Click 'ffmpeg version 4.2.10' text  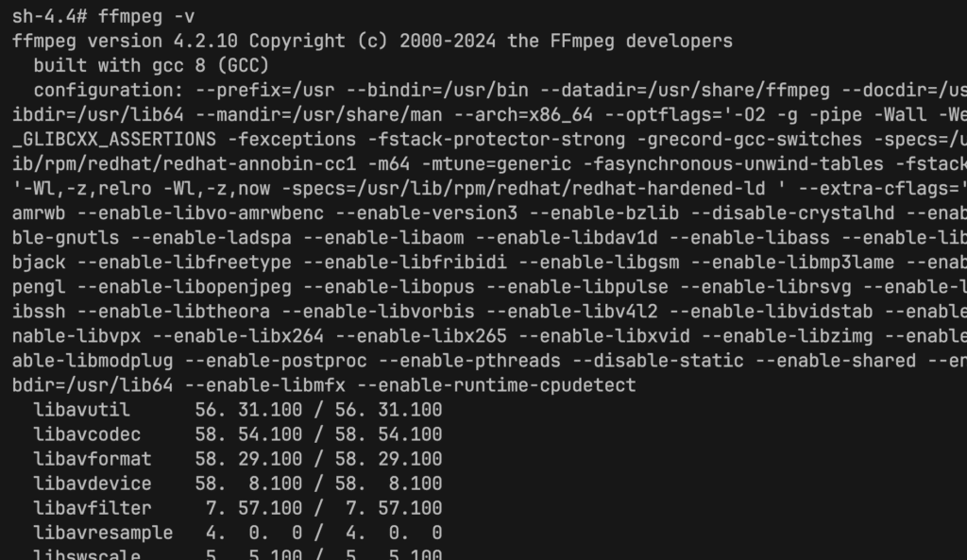click(x=125, y=42)
